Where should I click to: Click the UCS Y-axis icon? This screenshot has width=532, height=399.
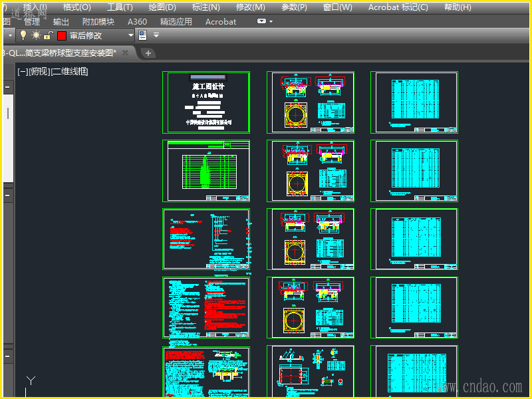click(30, 381)
